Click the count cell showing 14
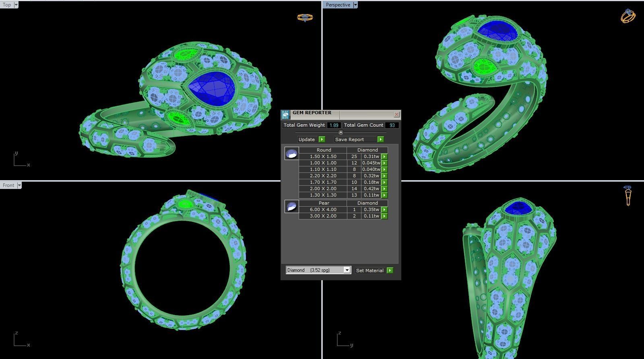The image size is (644, 359). pos(354,189)
